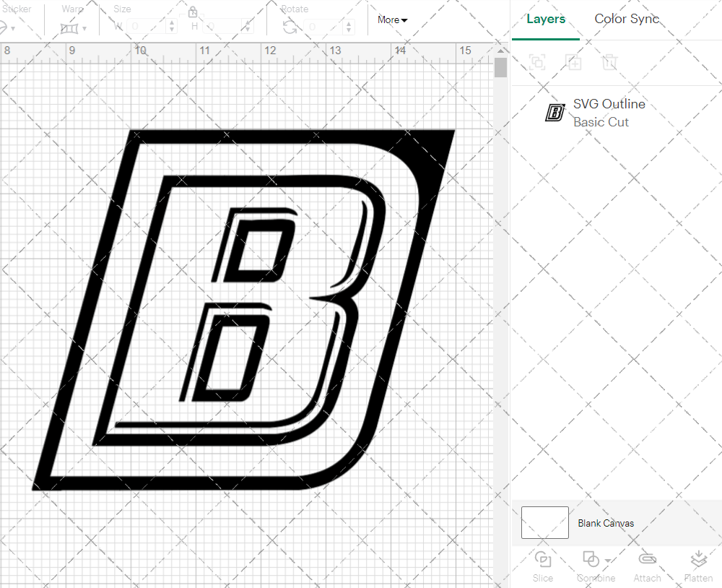Click the delete layer trash icon

coord(609,62)
